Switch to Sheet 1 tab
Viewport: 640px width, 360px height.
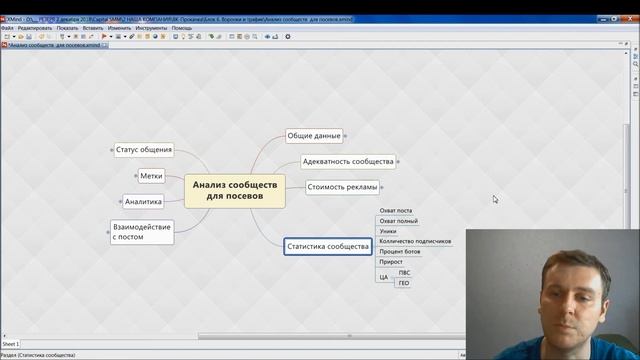[x=11, y=344]
